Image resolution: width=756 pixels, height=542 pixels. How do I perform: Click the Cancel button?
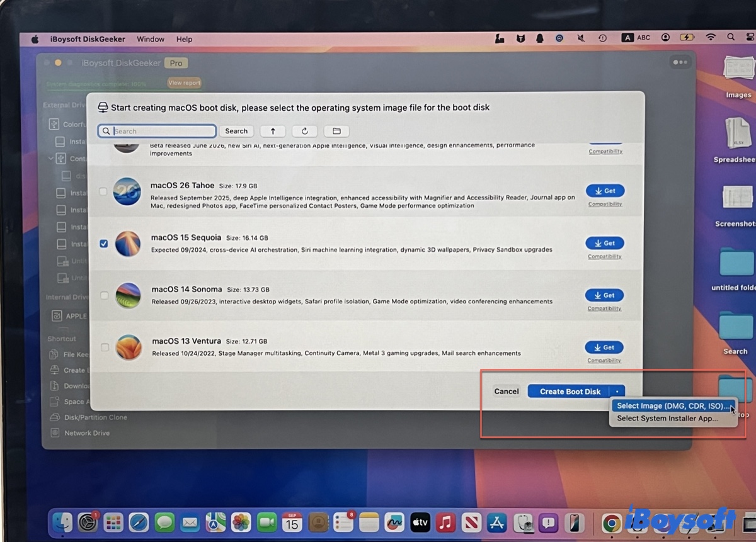point(507,392)
